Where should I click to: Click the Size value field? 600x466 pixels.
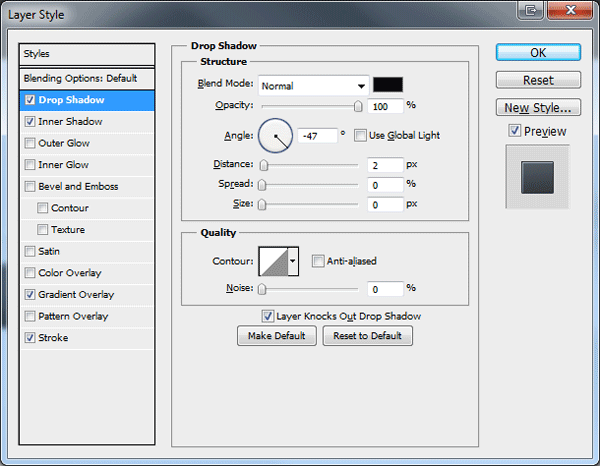[x=385, y=205]
